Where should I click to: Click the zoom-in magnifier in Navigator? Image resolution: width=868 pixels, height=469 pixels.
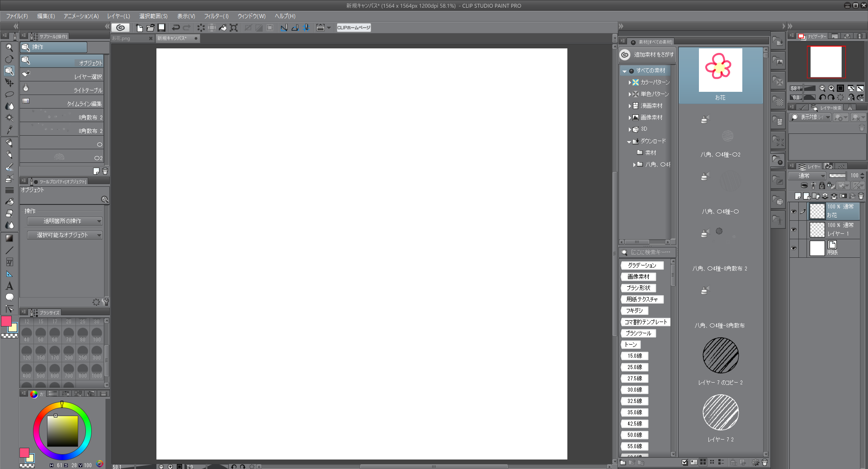(x=831, y=88)
